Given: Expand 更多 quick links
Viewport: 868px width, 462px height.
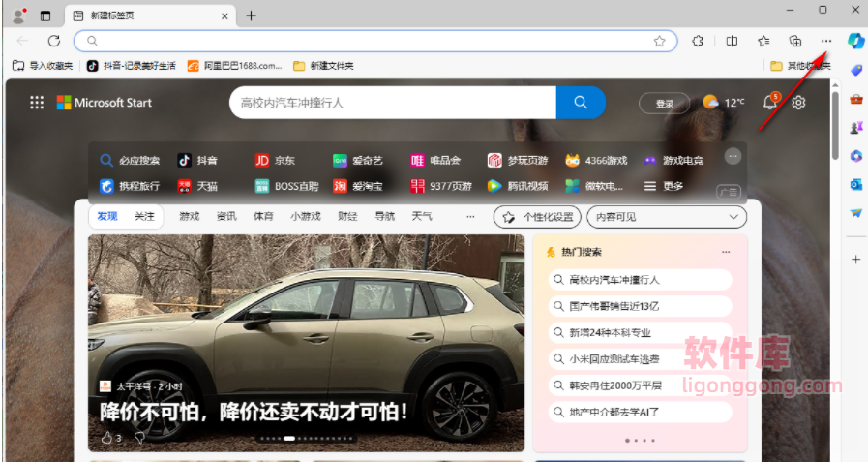Looking at the screenshot, I should pyautogui.click(x=664, y=186).
